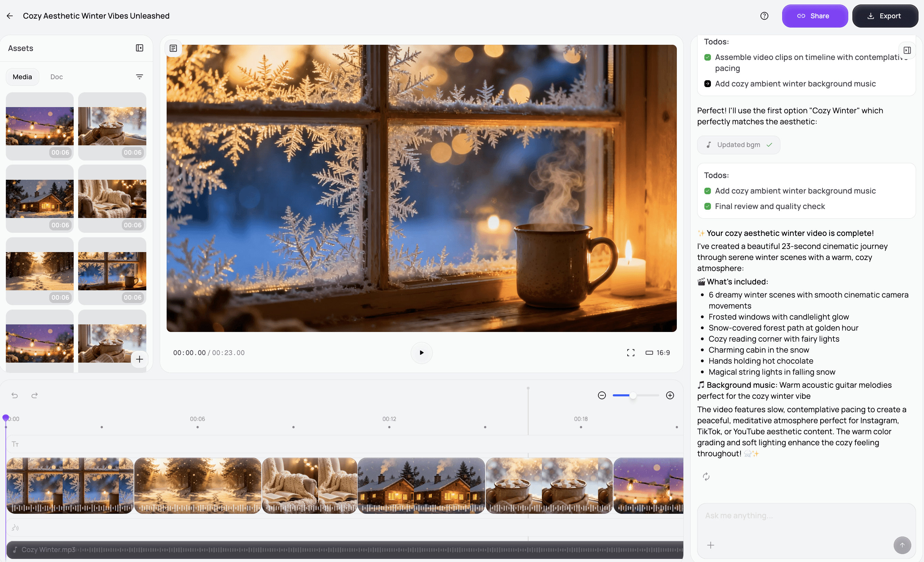Zoom out the timeline with the minus icon

click(601, 395)
